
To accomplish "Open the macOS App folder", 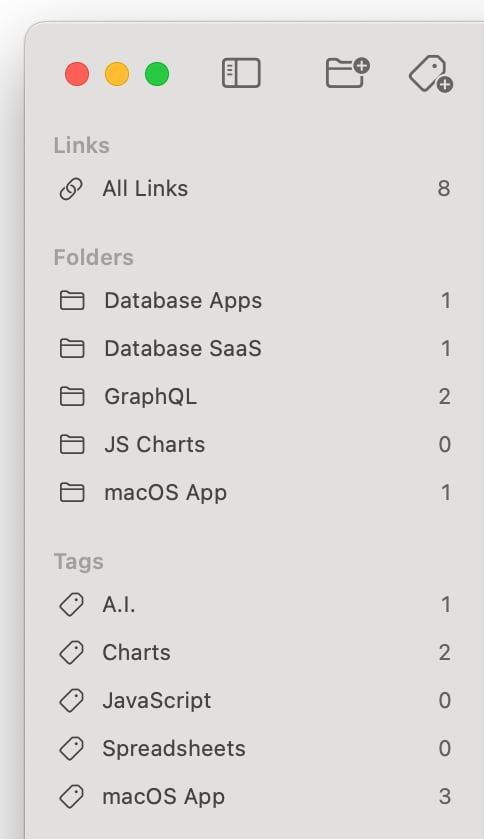I will click(255, 493).
